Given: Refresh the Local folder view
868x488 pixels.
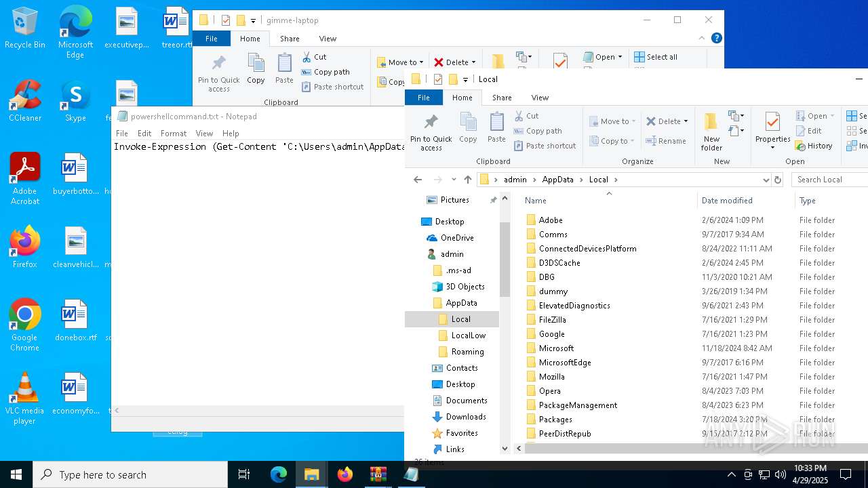Looking at the screenshot, I should tap(778, 180).
